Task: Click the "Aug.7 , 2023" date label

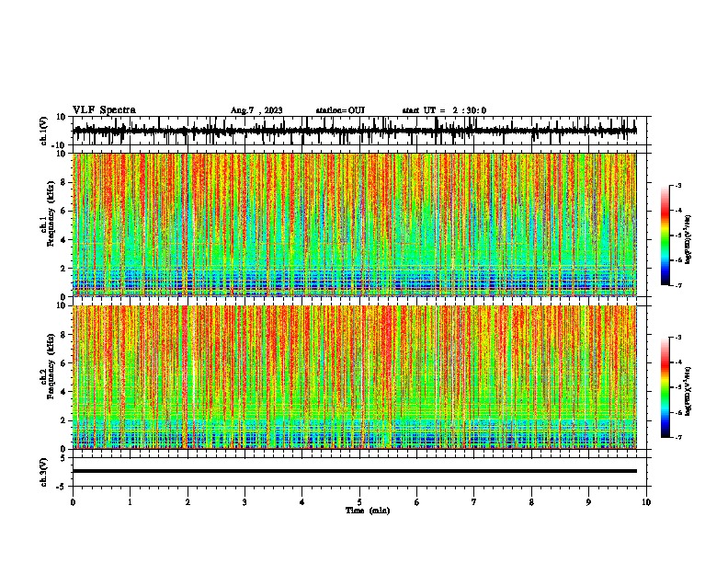Action: coord(256,110)
